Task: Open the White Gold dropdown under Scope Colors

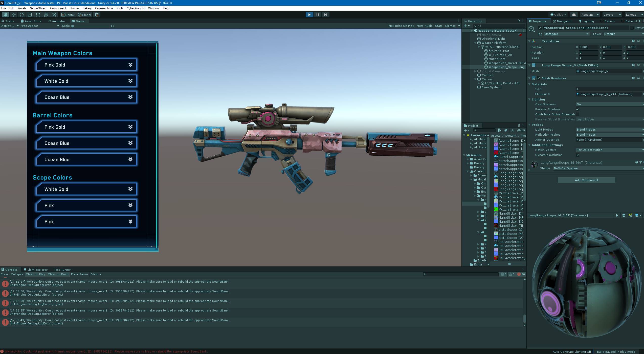Action: coord(86,189)
